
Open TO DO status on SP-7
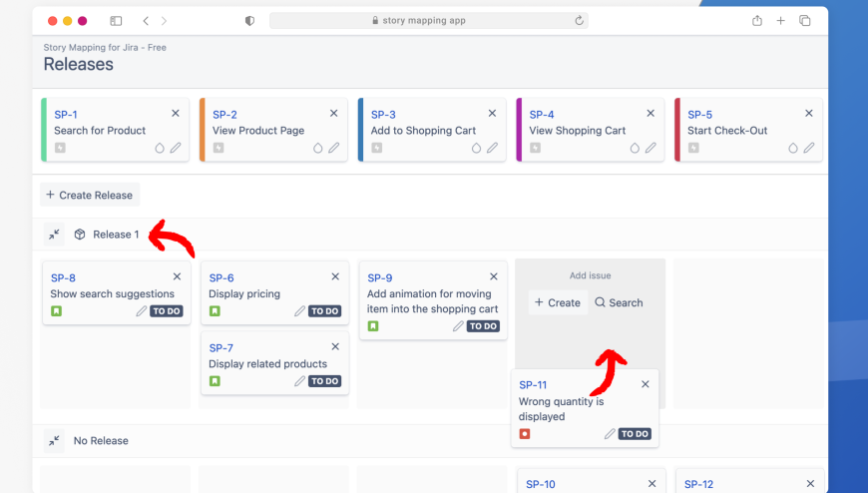[x=324, y=381]
